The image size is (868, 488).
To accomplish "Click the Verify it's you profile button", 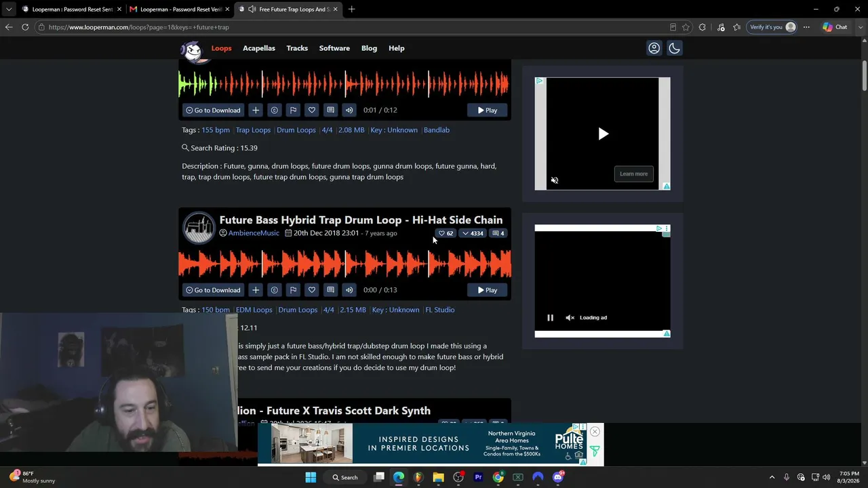I will [x=772, y=27].
